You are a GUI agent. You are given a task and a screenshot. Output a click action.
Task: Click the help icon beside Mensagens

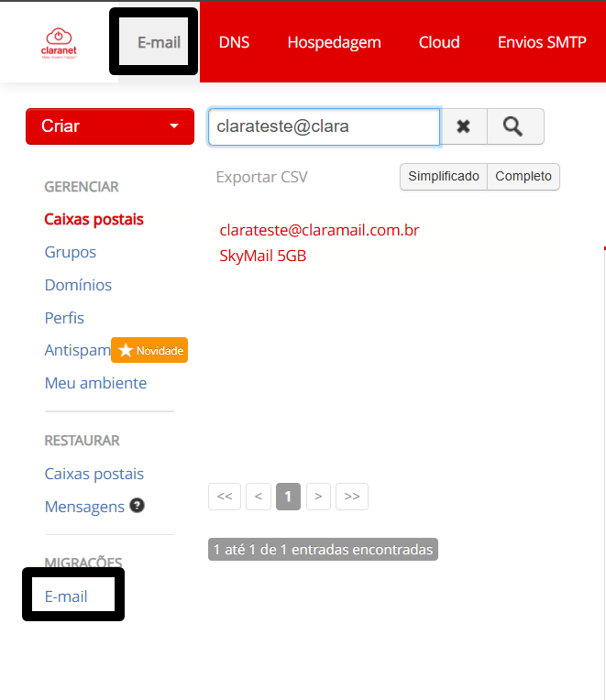(x=137, y=506)
